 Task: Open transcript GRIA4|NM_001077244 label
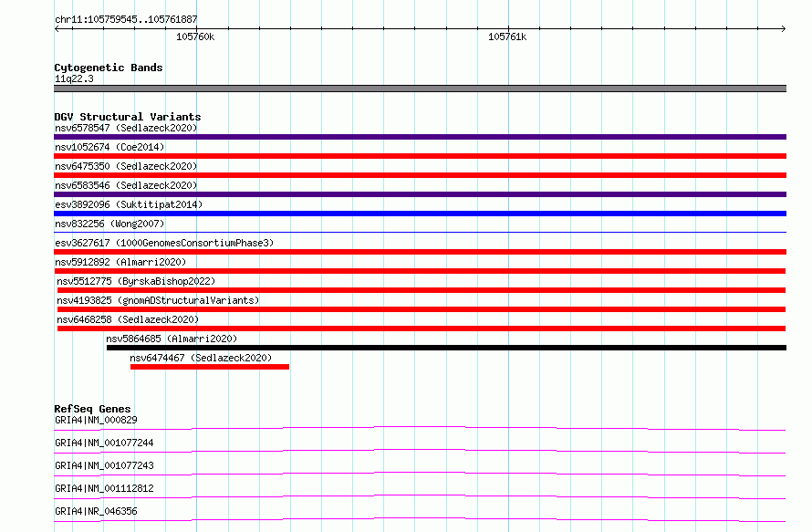(x=104, y=443)
